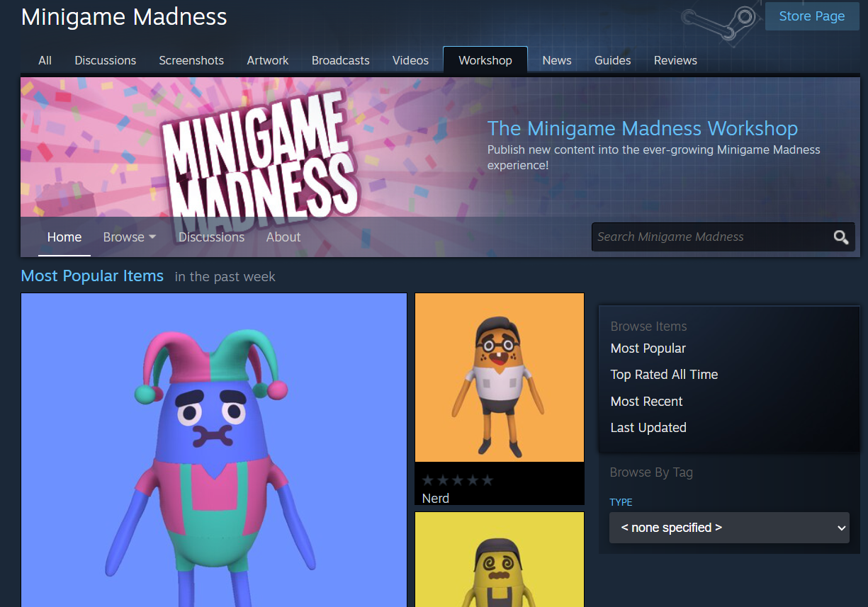This screenshot has height=607, width=868.
Task: Open the Nerd item thumbnail
Action: (x=500, y=378)
